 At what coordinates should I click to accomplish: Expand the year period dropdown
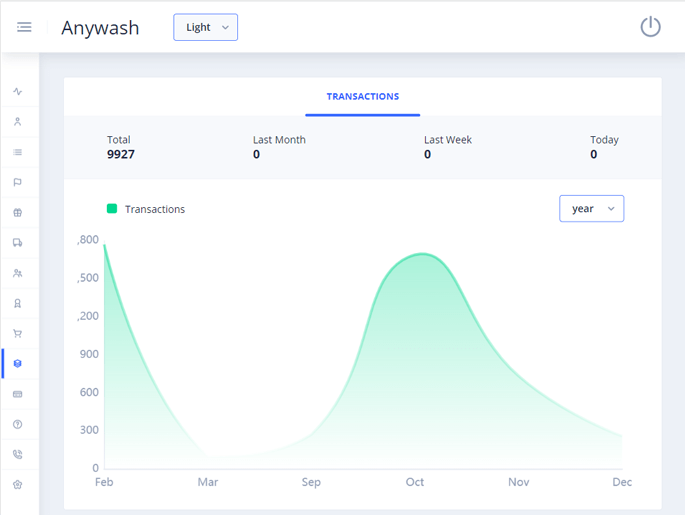[591, 209]
